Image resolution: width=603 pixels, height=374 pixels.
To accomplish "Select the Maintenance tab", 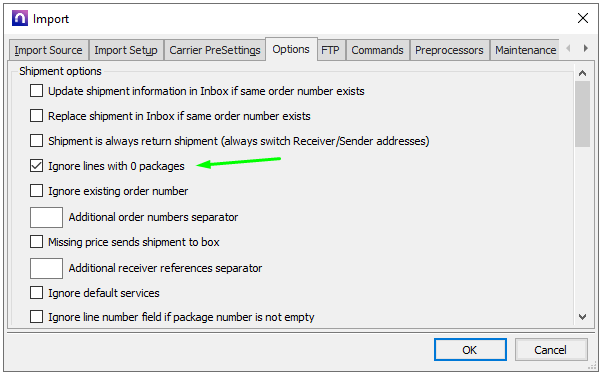I will click(x=525, y=50).
